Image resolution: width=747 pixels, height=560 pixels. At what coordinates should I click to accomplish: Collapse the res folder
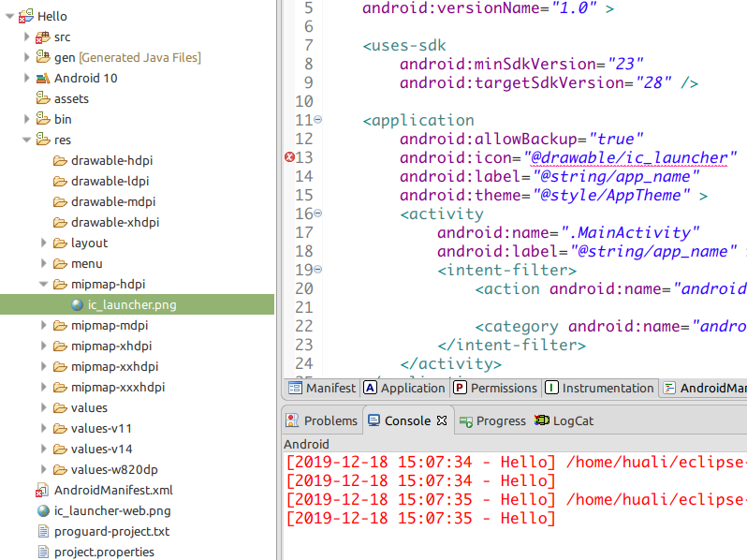tap(26, 140)
